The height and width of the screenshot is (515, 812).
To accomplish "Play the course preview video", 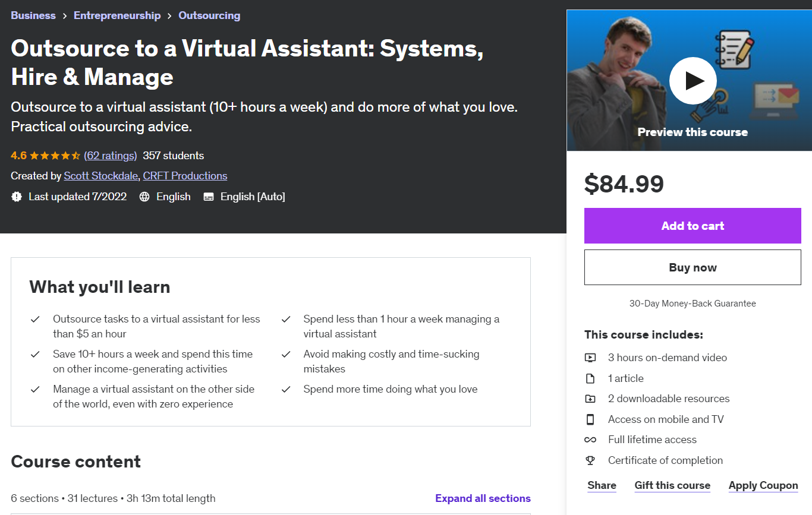I will pos(693,81).
